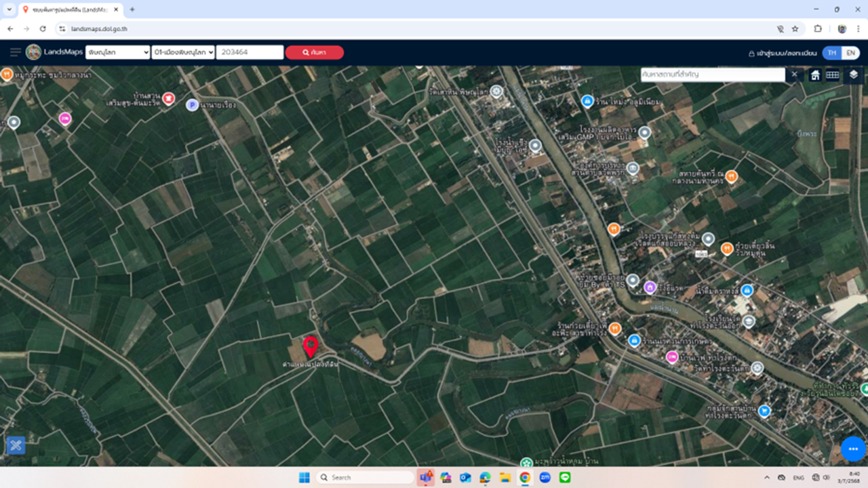
Task: Open LINE app from the taskbar
Action: [x=565, y=478]
